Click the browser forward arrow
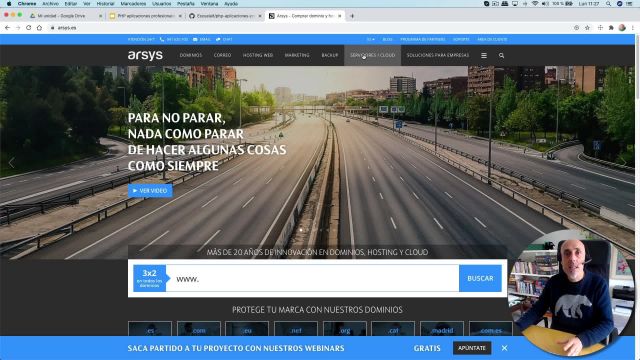Screen dimensions: 640x360 click(18, 28)
